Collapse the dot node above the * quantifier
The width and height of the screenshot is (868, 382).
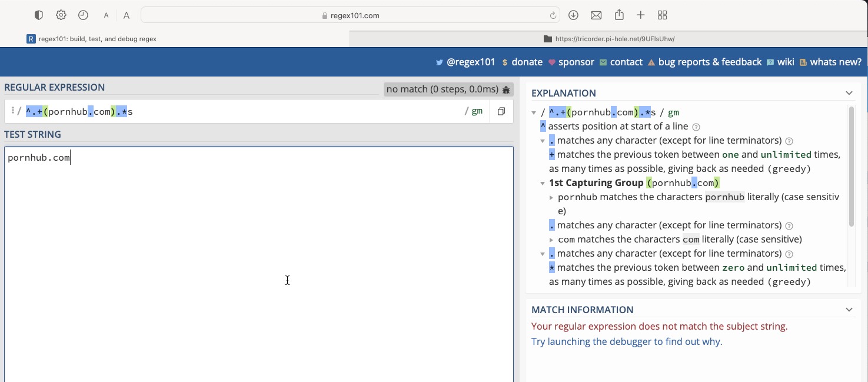543,254
